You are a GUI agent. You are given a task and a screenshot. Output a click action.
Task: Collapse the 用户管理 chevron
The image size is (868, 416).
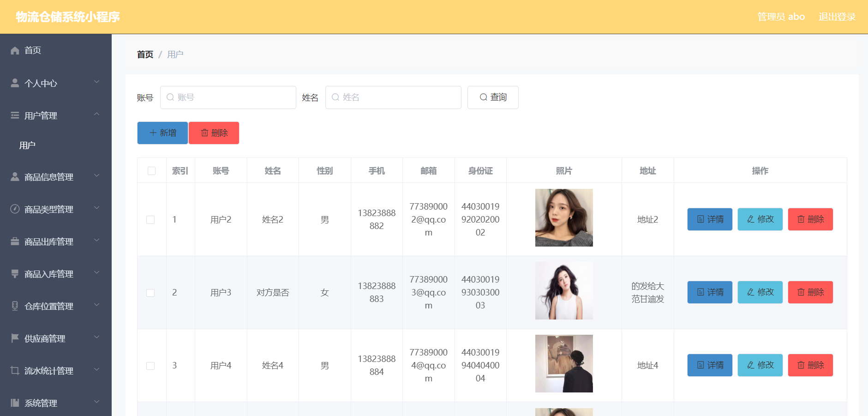(x=96, y=114)
